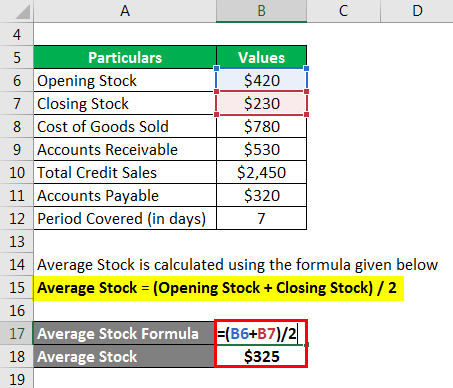Click the Particulars header cell
453x388 pixels.
pyautogui.click(x=125, y=57)
